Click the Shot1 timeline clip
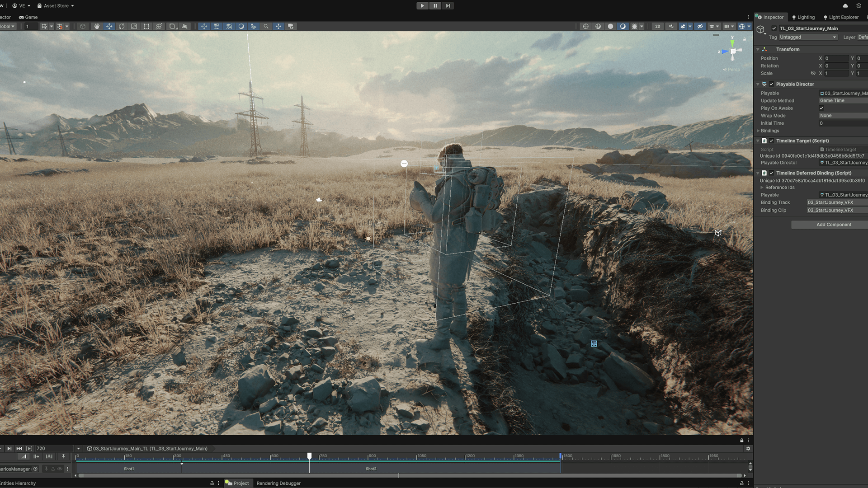This screenshot has height=488, width=868. click(x=129, y=469)
